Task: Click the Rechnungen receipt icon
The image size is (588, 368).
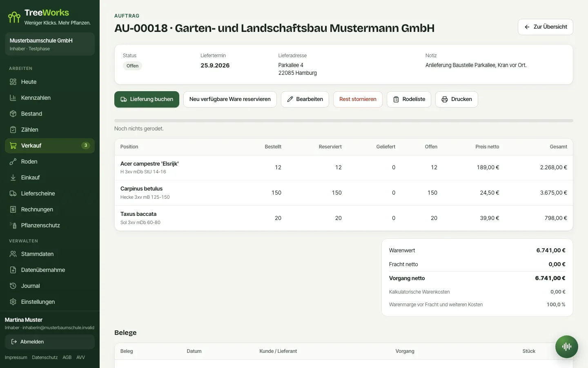Action: [13, 209]
